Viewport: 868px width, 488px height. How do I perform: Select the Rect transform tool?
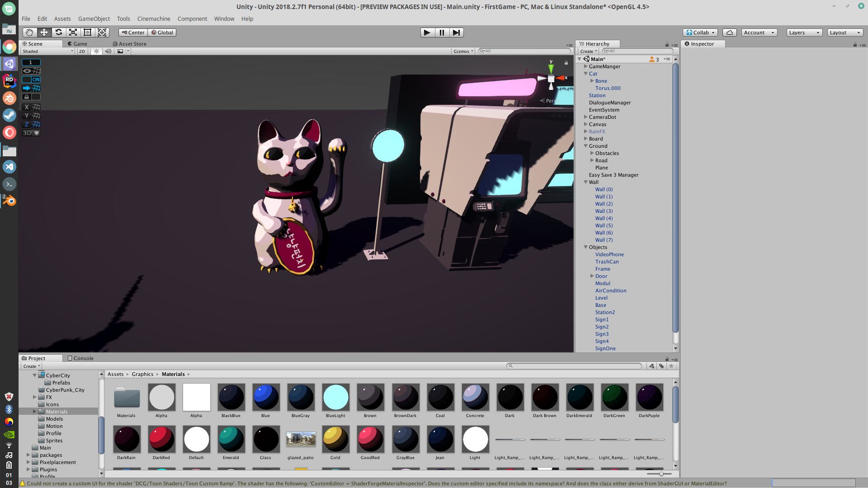tap(87, 33)
